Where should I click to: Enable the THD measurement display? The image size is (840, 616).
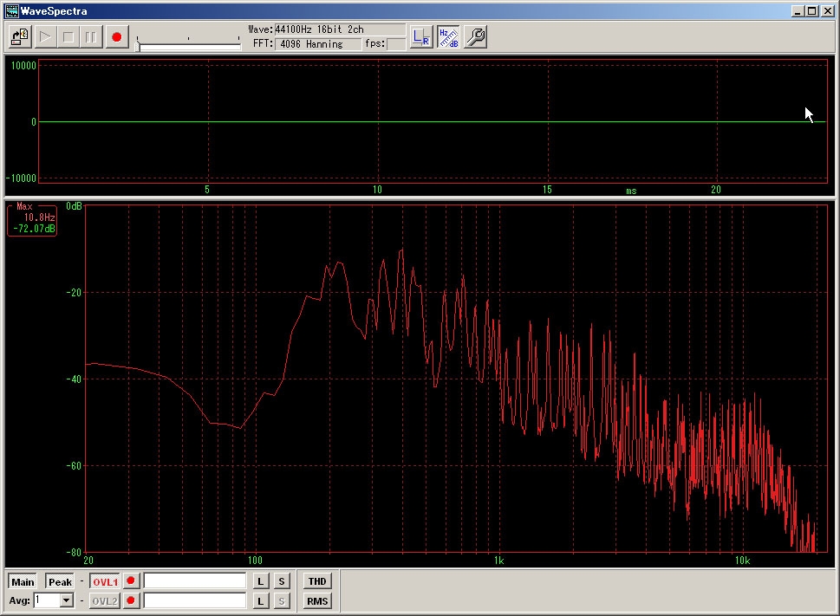[317, 581]
